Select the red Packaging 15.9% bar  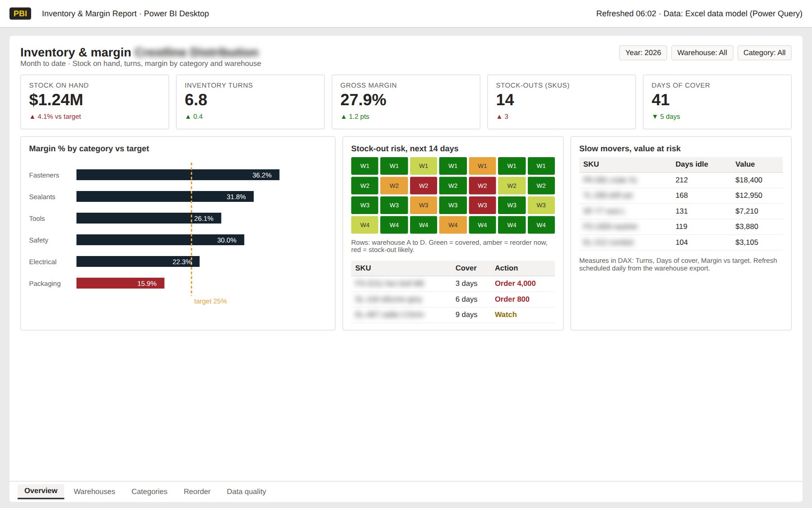point(120,283)
